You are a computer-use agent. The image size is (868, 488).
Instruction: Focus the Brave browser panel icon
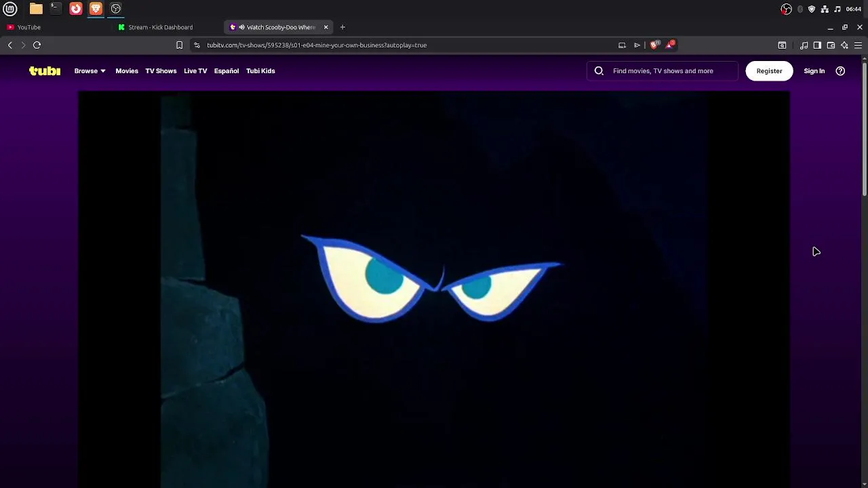click(96, 9)
